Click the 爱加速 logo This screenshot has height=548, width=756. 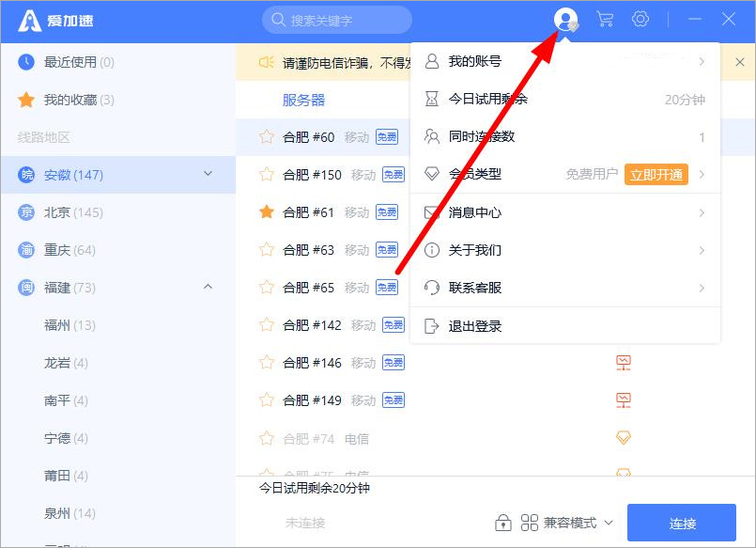[x=56, y=21]
